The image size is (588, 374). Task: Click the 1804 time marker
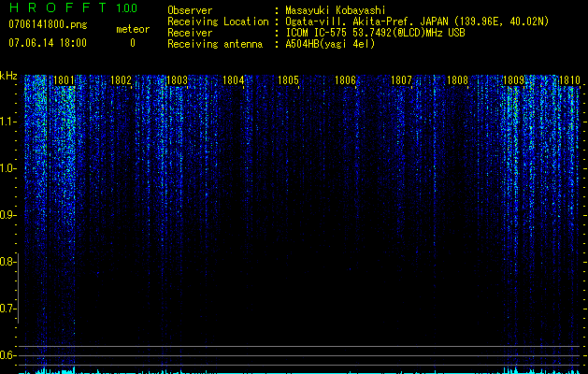click(234, 80)
